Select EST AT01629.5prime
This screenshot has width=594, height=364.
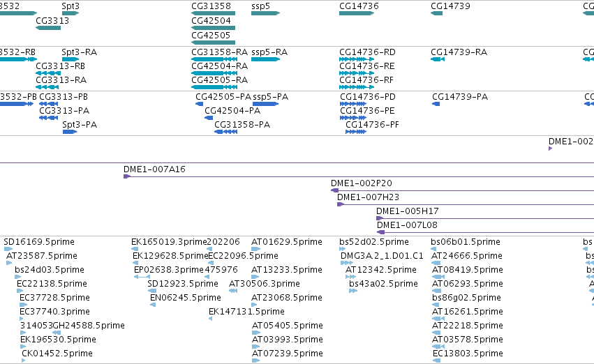[x=255, y=249]
